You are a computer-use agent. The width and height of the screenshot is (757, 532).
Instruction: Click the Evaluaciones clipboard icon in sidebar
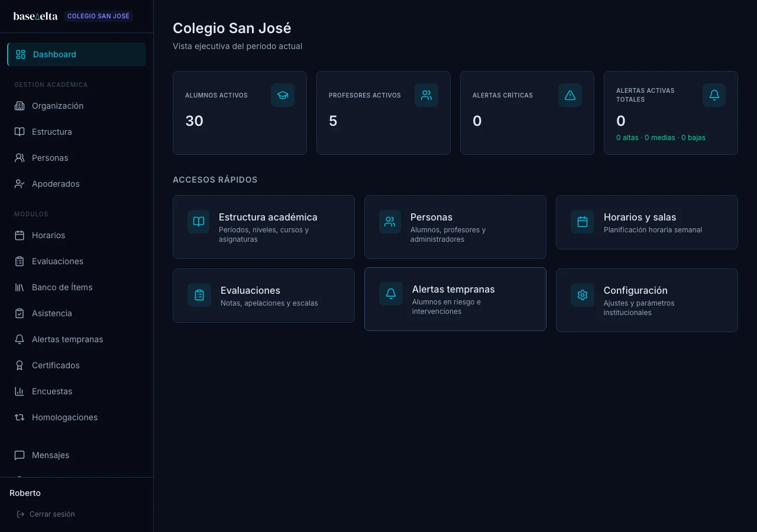20,261
